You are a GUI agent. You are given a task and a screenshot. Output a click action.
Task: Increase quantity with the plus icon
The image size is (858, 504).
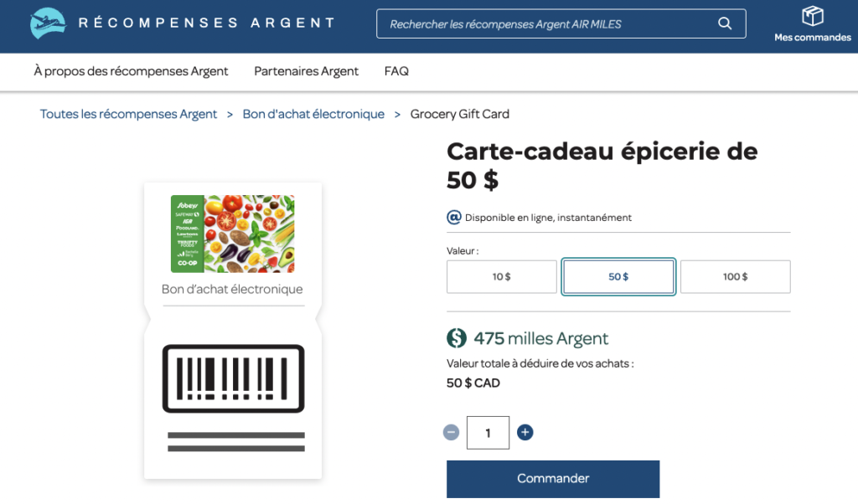click(x=525, y=432)
